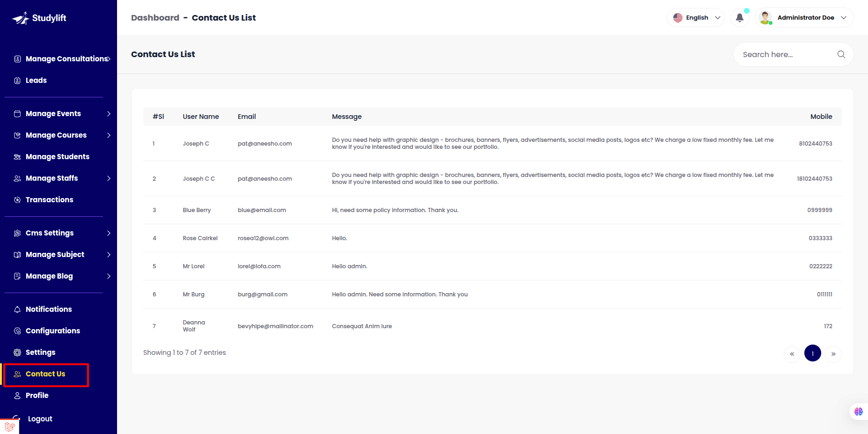Click the Manage Blog icon
Image resolution: width=868 pixels, height=434 pixels.
(17, 276)
